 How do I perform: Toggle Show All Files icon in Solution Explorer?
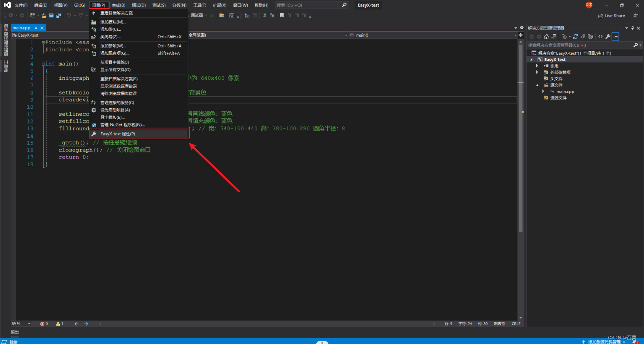(x=590, y=37)
